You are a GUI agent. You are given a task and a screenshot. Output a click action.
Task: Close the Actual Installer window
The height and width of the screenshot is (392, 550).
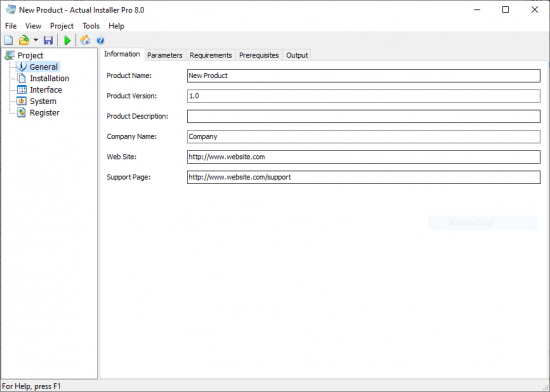click(535, 10)
